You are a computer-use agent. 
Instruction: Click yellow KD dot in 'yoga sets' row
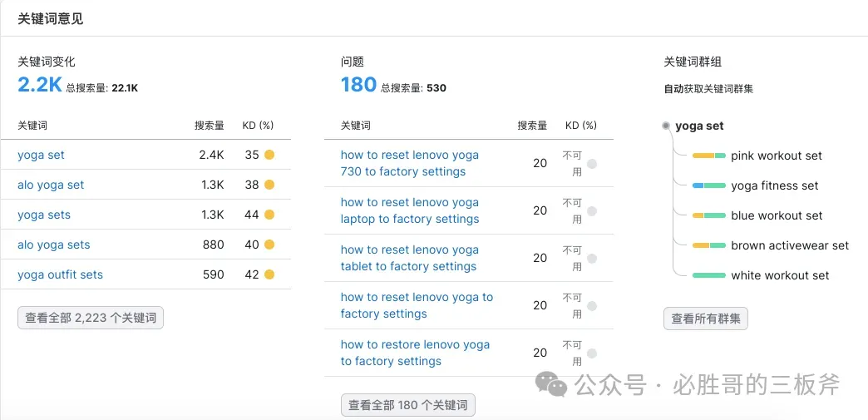(269, 215)
